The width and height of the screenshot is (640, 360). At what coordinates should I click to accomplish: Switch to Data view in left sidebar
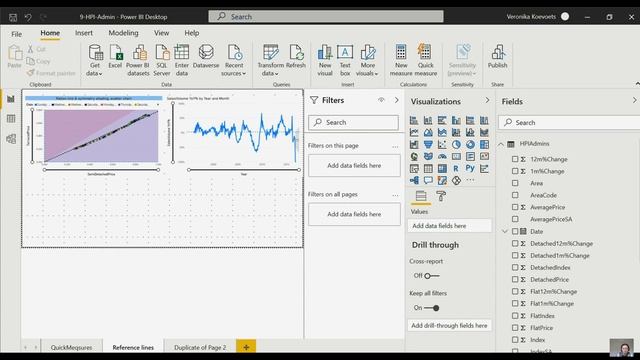(x=11, y=119)
